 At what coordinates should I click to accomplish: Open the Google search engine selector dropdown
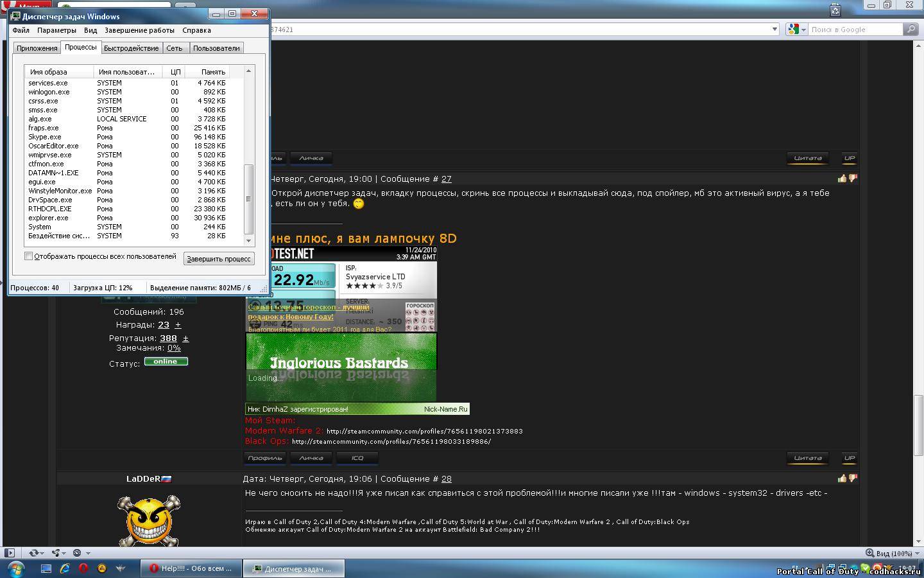click(797, 29)
